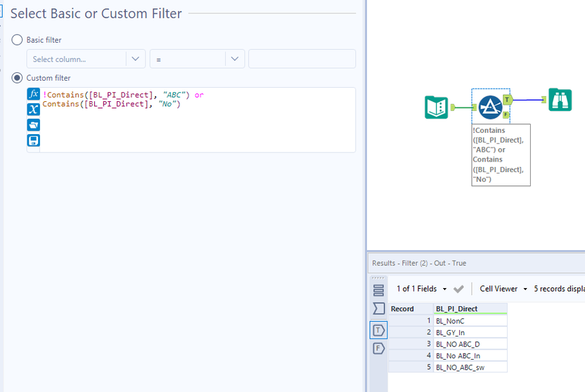
Task: Click inside the custom filter expression editor
Action: click(198, 120)
